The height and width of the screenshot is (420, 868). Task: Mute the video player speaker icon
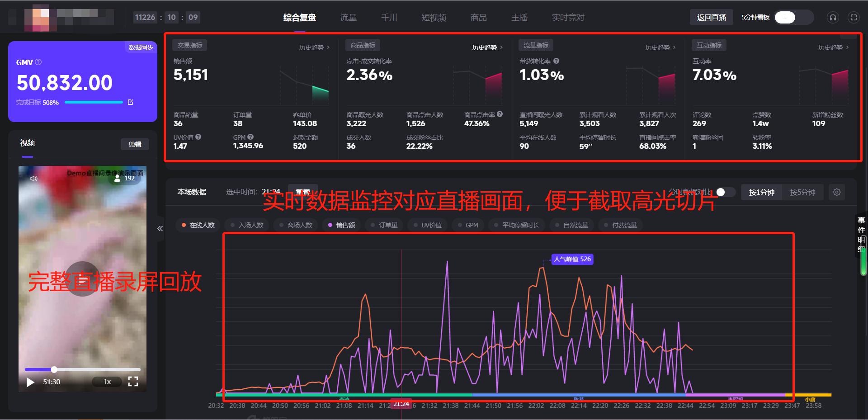[x=33, y=178]
